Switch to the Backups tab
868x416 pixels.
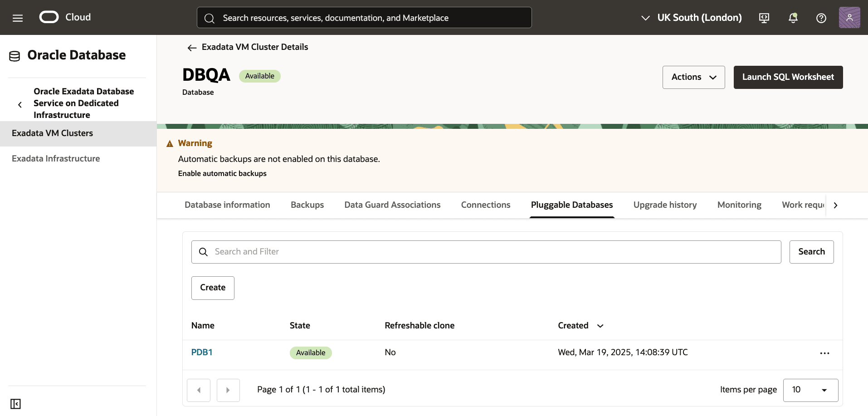[307, 205]
